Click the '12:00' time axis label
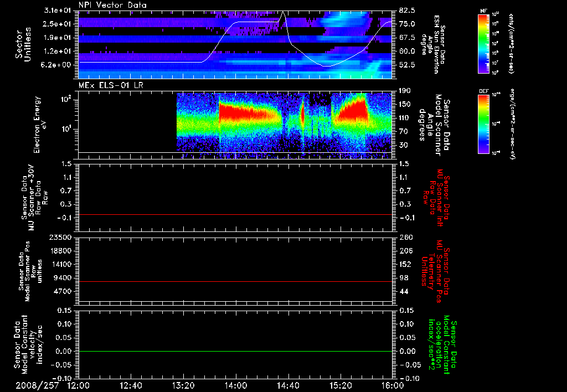 click(x=79, y=385)
